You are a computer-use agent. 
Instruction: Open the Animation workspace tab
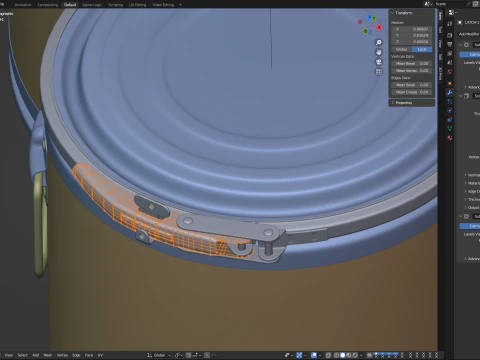[x=23, y=5]
